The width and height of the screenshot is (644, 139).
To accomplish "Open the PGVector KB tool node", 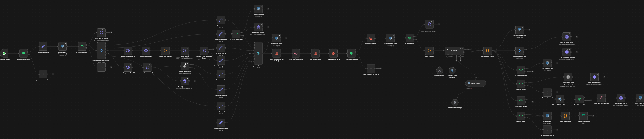I will 476,83.
